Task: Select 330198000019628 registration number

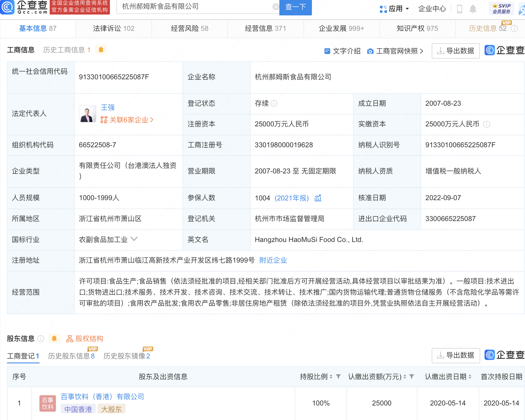Action: click(284, 145)
